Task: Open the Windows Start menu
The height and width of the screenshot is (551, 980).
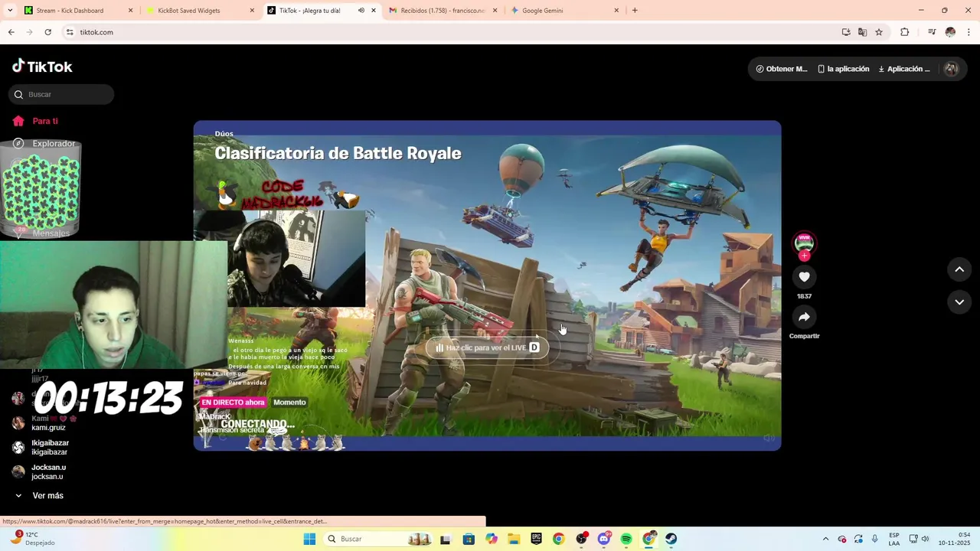Action: [309, 539]
